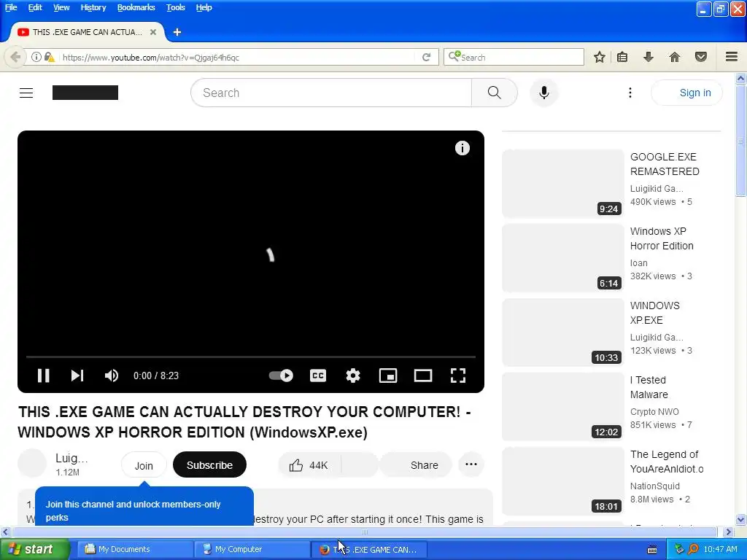Image resolution: width=747 pixels, height=560 pixels.
Task: Like the video thumbs up 44K
Action: pos(309,465)
